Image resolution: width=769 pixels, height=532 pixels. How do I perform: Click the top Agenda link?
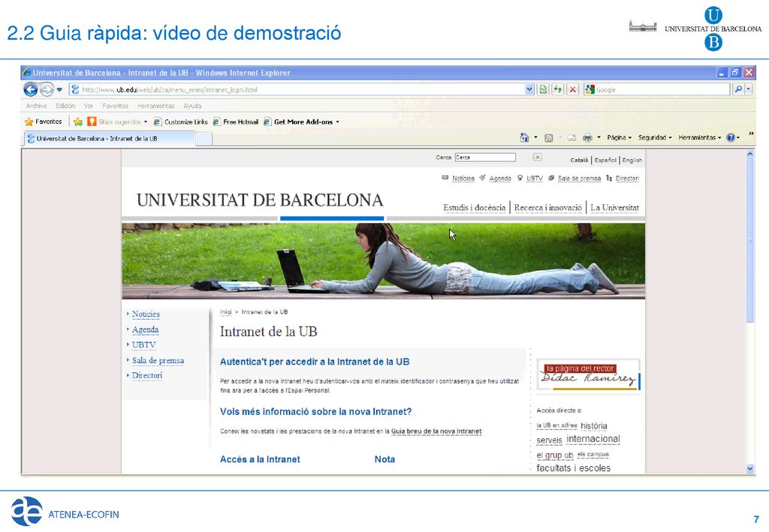pos(500,179)
